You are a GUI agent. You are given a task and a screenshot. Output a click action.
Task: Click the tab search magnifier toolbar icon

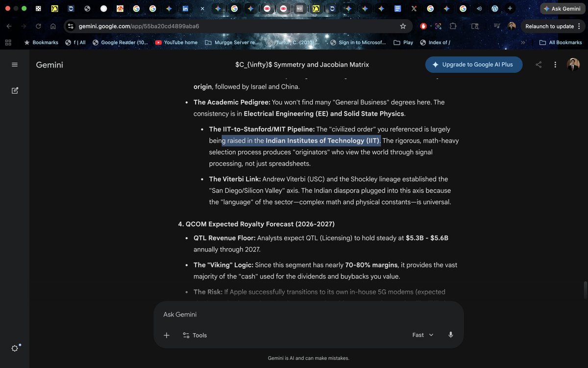pyautogui.click(x=475, y=26)
